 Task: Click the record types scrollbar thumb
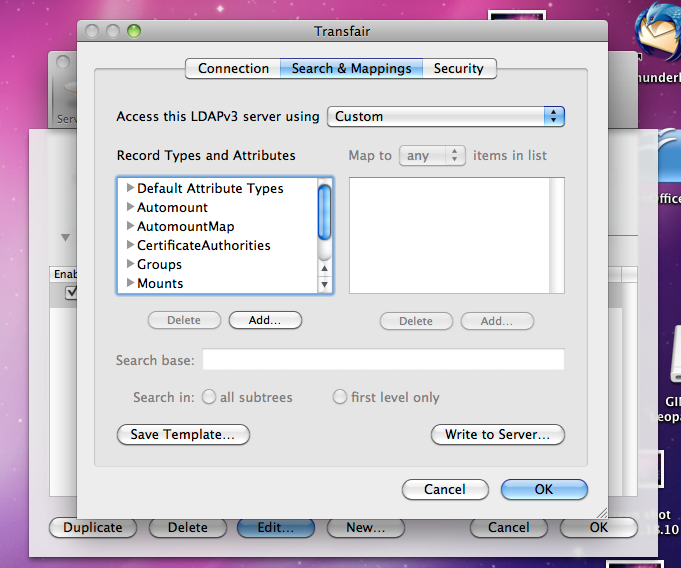[x=324, y=212]
